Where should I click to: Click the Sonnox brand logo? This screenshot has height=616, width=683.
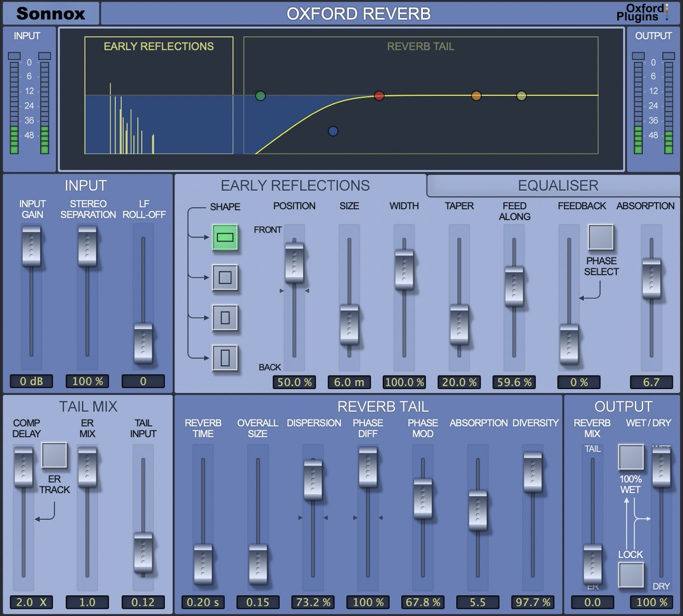point(50,14)
